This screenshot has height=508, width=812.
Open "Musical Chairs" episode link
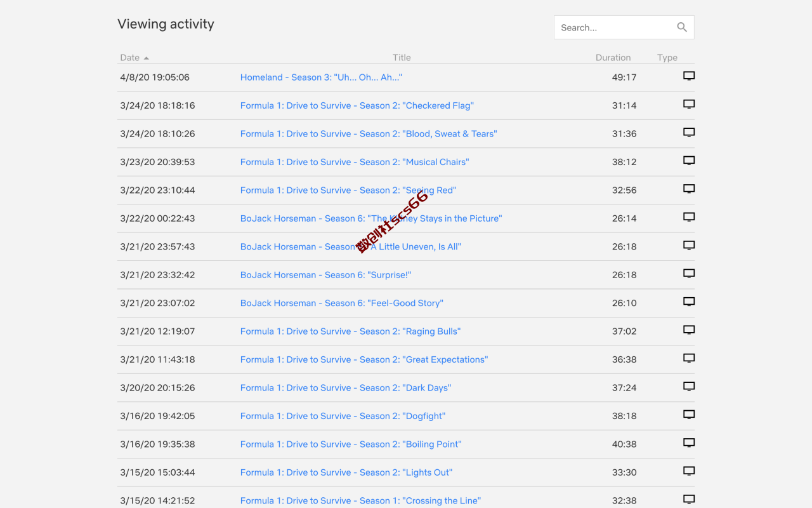(x=355, y=162)
